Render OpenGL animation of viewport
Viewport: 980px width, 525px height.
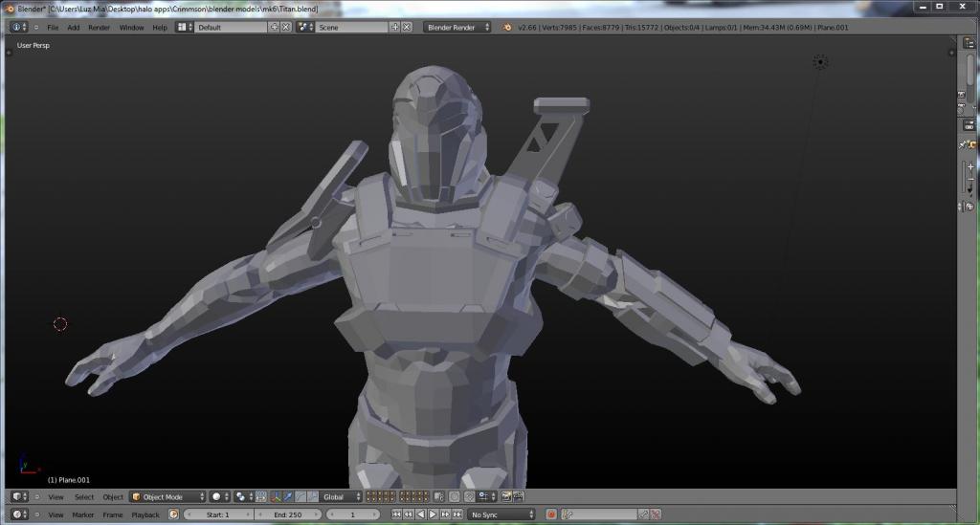[x=518, y=497]
